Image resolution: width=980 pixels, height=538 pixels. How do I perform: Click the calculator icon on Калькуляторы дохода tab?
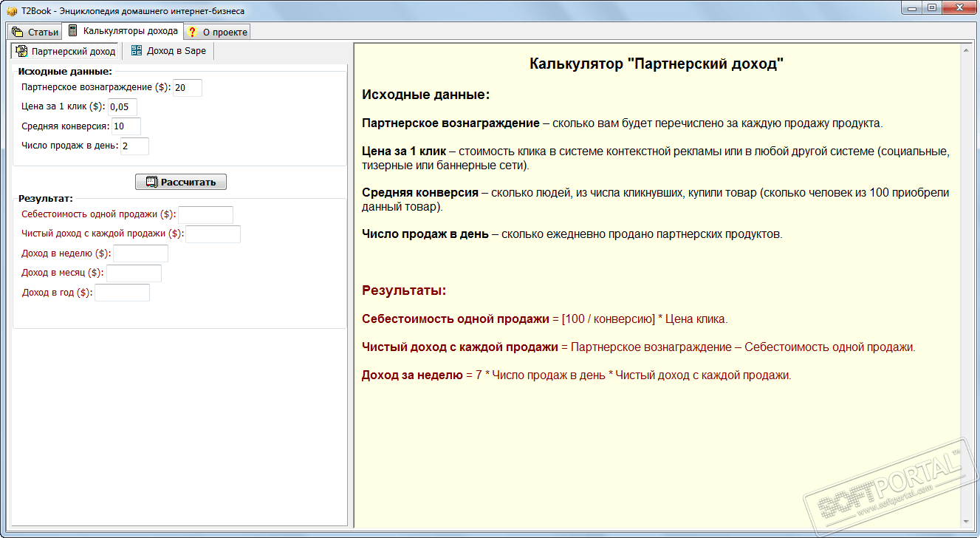[72, 30]
